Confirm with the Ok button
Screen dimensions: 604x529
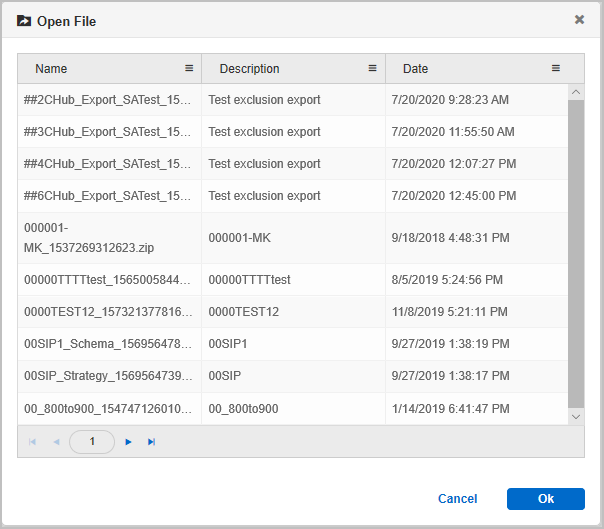pyautogui.click(x=545, y=499)
